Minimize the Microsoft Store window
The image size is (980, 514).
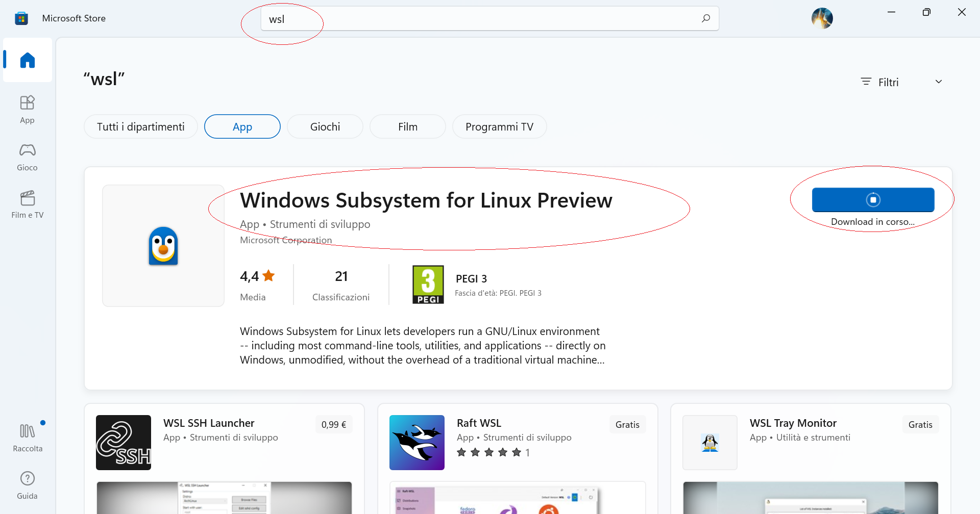click(892, 12)
